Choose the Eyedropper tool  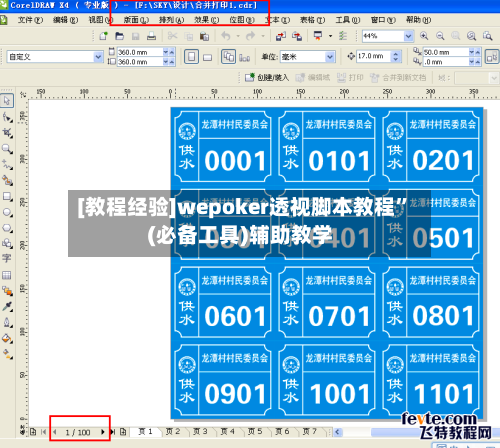coord(7,306)
